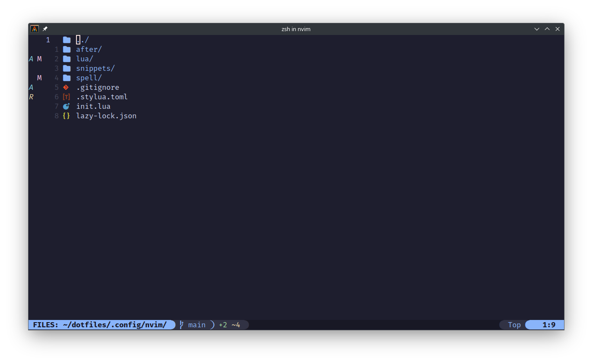The width and height of the screenshot is (593, 364).
Task: Open the init.lua file
Action: coord(93,106)
